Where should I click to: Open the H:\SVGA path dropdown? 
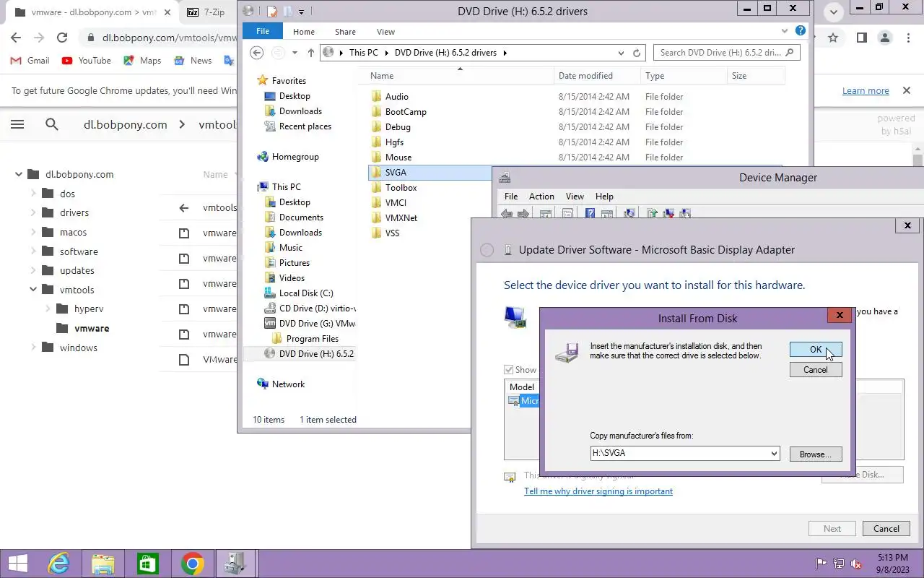point(774,454)
